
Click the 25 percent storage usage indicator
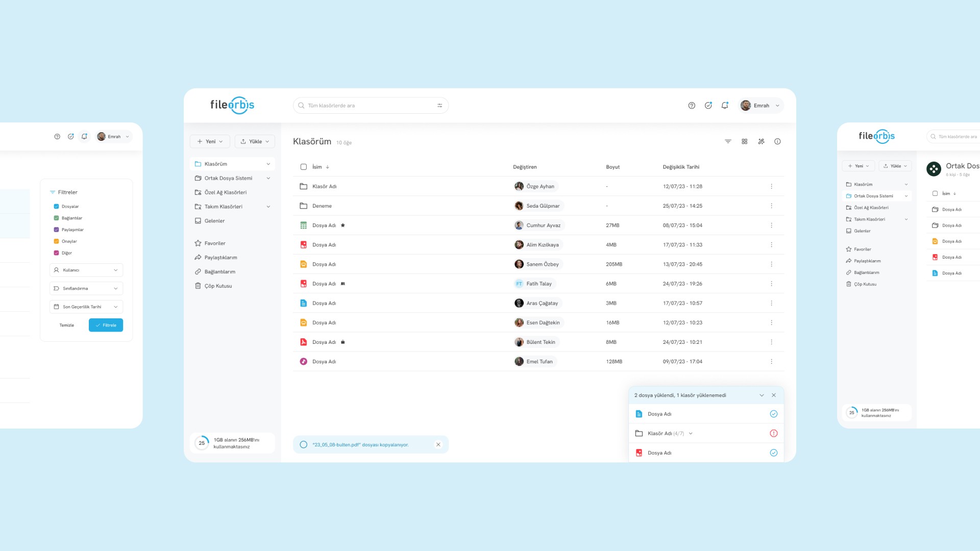point(202,443)
